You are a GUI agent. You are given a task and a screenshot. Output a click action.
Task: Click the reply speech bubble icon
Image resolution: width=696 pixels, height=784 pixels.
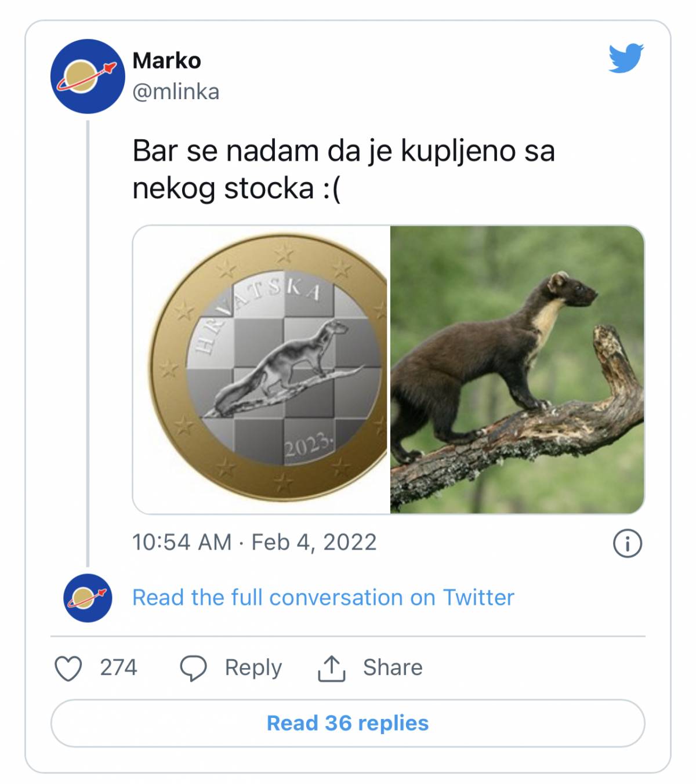pos(193,668)
